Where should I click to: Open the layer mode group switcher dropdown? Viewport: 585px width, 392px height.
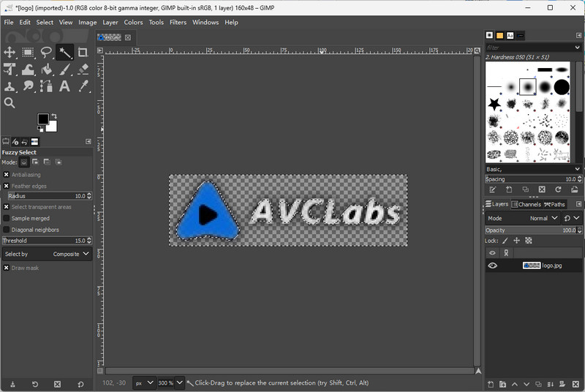coord(571,218)
